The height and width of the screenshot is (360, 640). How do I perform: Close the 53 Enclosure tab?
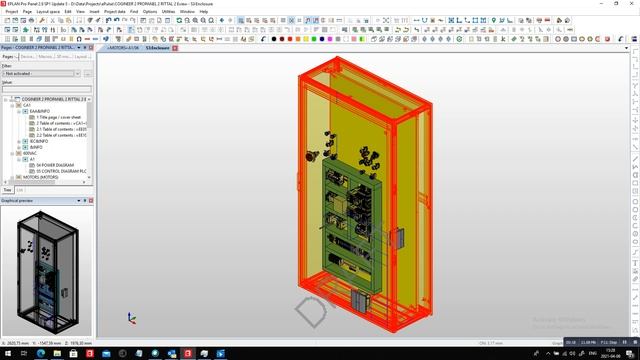(x=175, y=48)
